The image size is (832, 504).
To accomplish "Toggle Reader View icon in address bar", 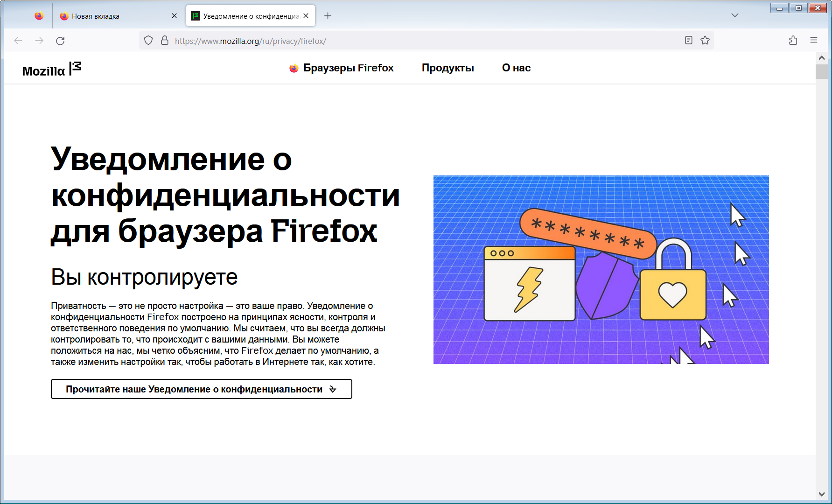I will 689,41.
